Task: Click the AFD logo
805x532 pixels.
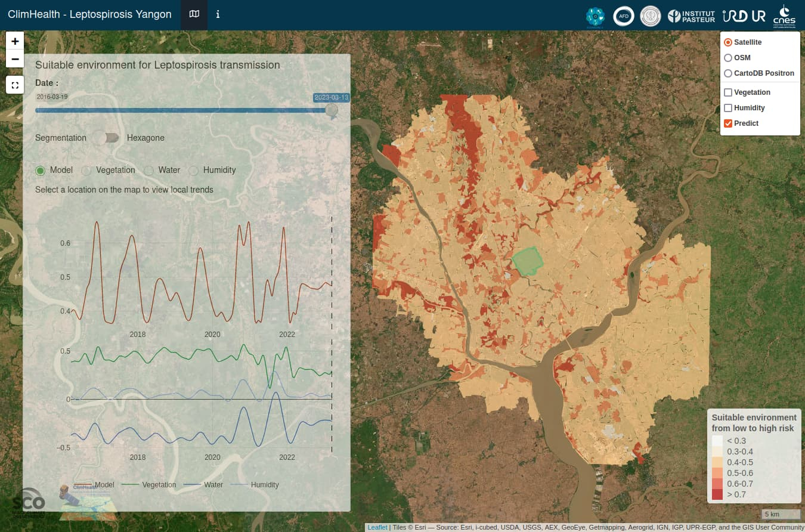Action: click(x=623, y=16)
